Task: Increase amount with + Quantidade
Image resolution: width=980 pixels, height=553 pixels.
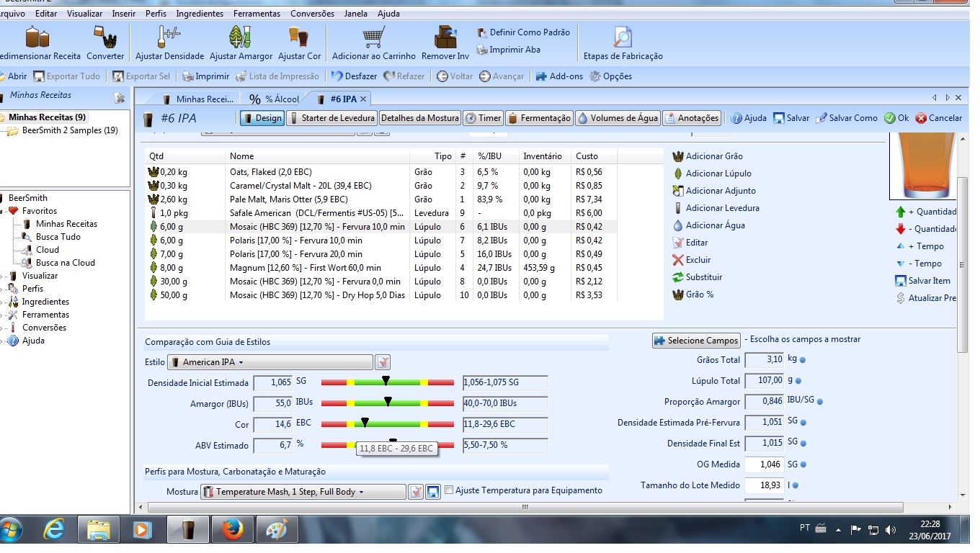Action: (x=926, y=212)
